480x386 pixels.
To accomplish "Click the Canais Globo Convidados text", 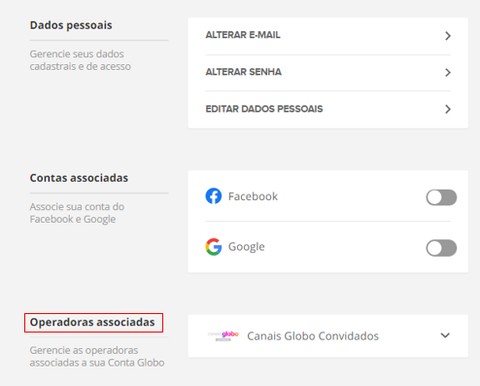I will 313,336.
